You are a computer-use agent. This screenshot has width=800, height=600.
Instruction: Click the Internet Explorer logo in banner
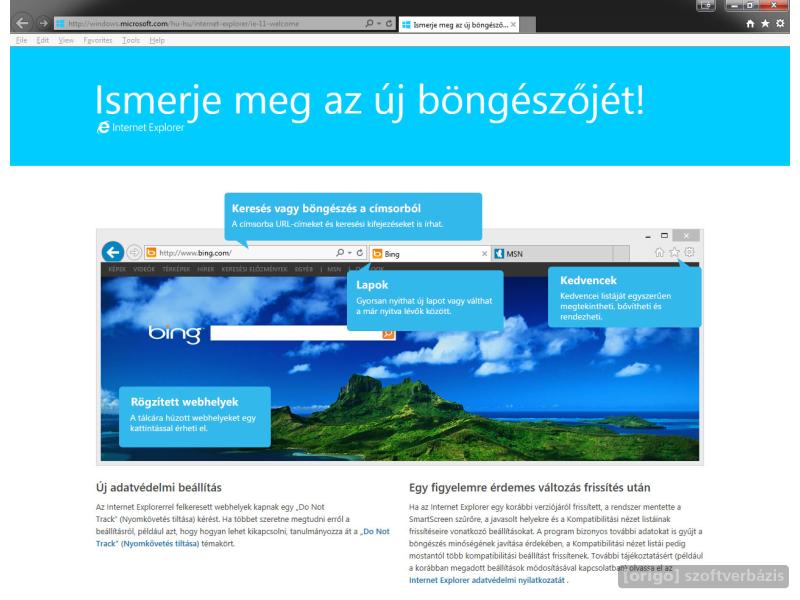pos(140,128)
